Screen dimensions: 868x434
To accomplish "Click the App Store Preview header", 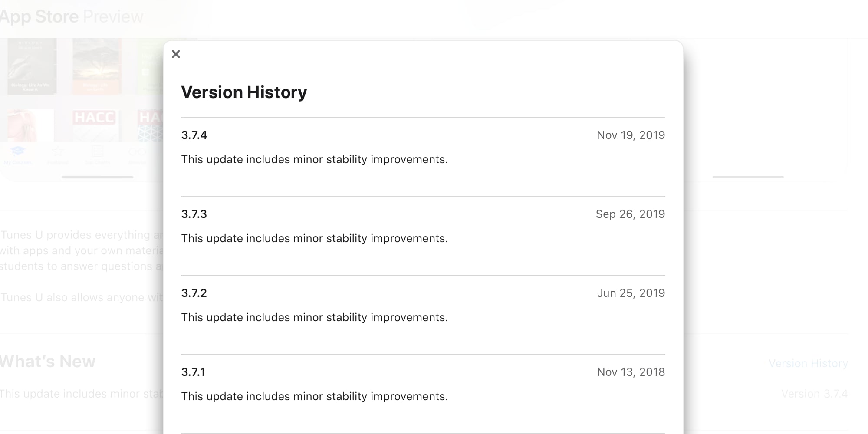I will click(x=71, y=16).
